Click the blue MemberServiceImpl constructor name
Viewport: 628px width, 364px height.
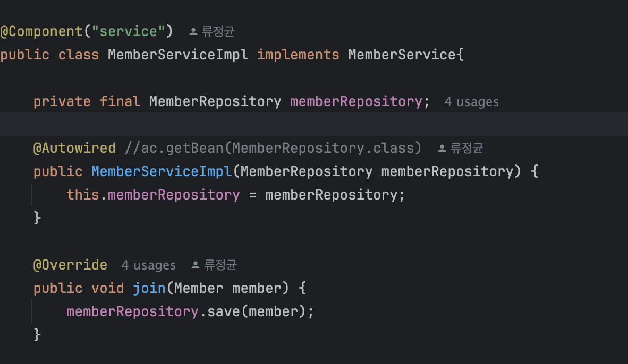(x=162, y=171)
